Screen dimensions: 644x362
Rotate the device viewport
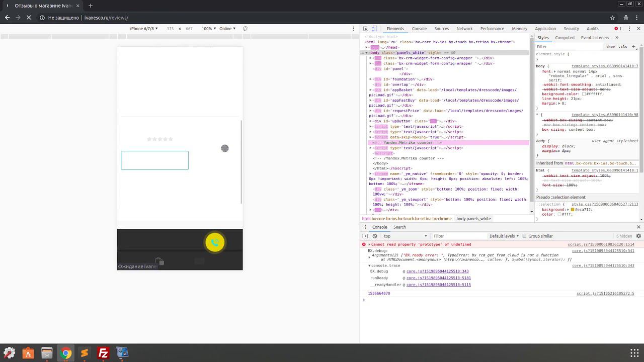tap(245, 29)
